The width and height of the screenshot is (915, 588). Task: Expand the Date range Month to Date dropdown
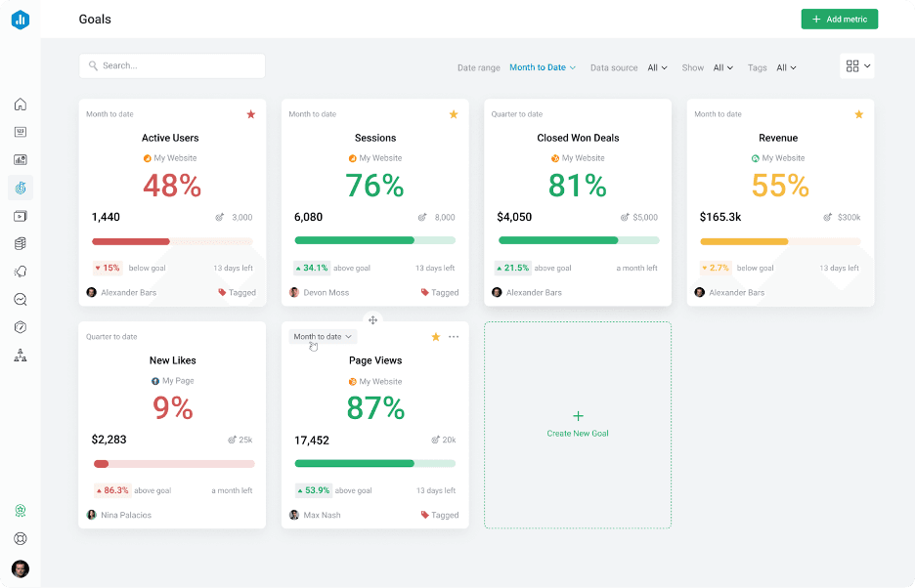coord(543,67)
